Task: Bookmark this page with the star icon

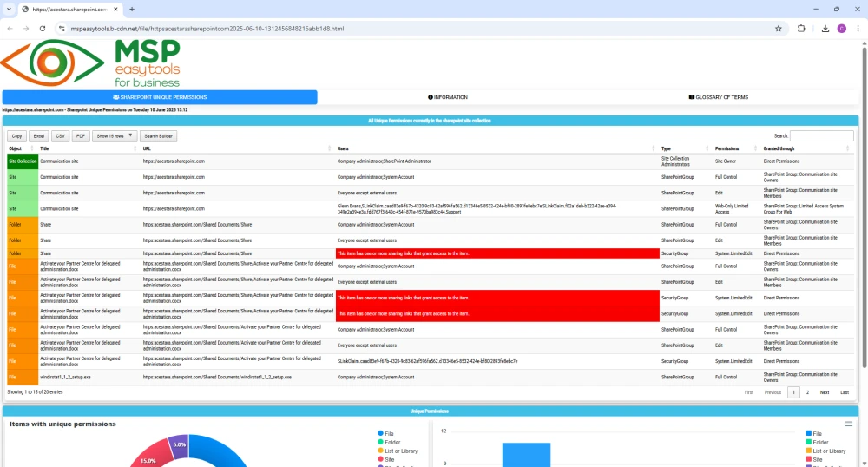Action: click(779, 29)
